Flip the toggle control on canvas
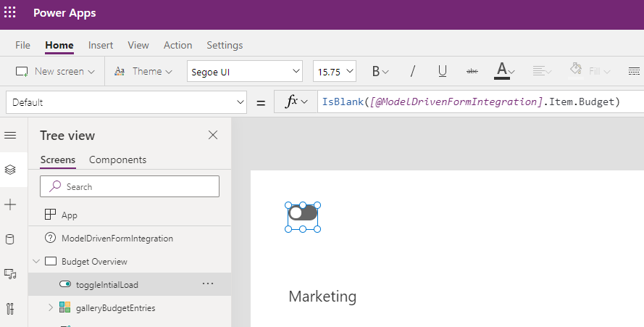644x327 pixels. pos(303,213)
